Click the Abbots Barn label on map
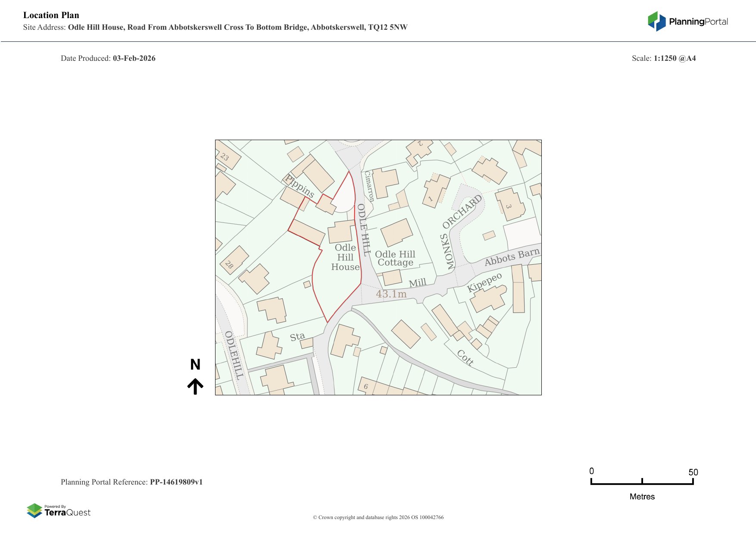756x535 pixels. pyautogui.click(x=512, y=257)
